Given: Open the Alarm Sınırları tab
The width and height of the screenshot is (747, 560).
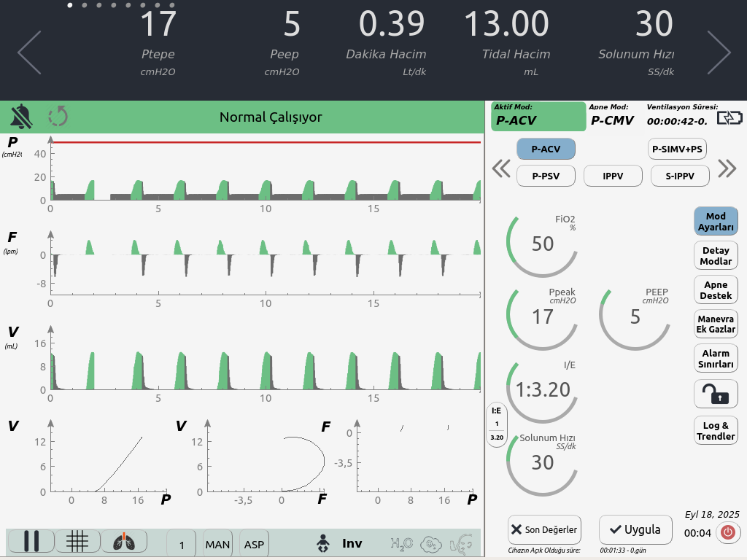Looking at the screenshot, I should (x=715, y=359).
